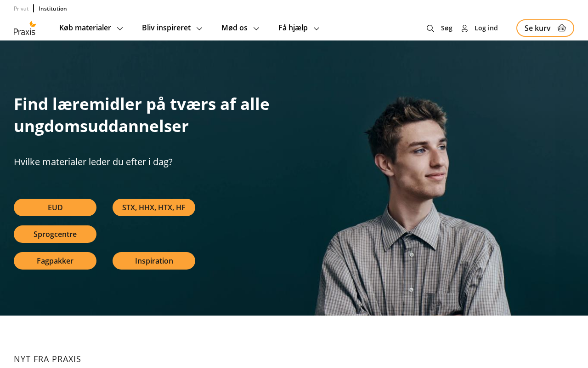The width and height of the screenshot is (588, 368).
Task: Click the Praxis logo icon
Action: tap(25, 28)
